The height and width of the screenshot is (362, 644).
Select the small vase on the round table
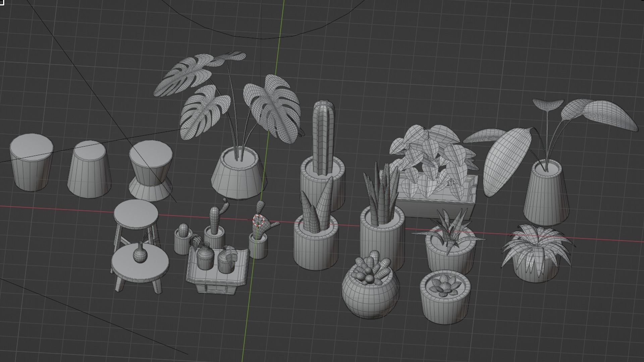pyautogui.click(x=140, y=255)
